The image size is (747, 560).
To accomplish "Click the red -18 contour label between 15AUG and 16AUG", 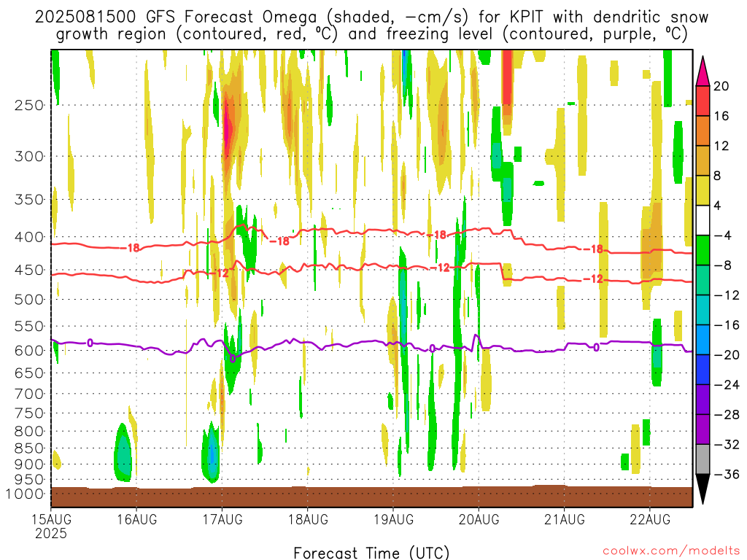I will tap(130, 248).
